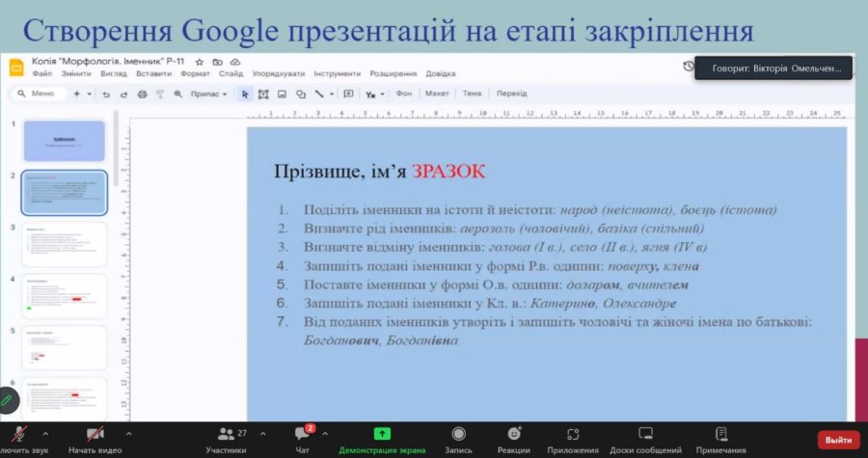The height and width of the screenshot is (458, 868).
Task: Open the input tools icon
Action: point(370,94)
